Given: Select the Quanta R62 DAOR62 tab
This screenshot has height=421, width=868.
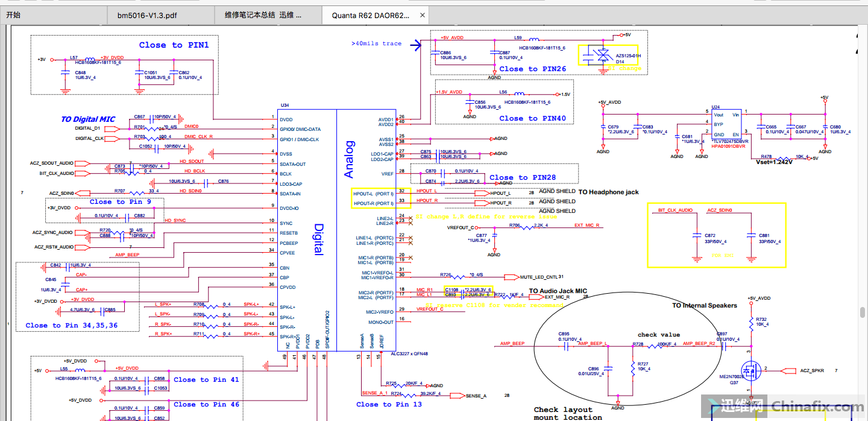Looking at the screenshot, I should [370, 15].
